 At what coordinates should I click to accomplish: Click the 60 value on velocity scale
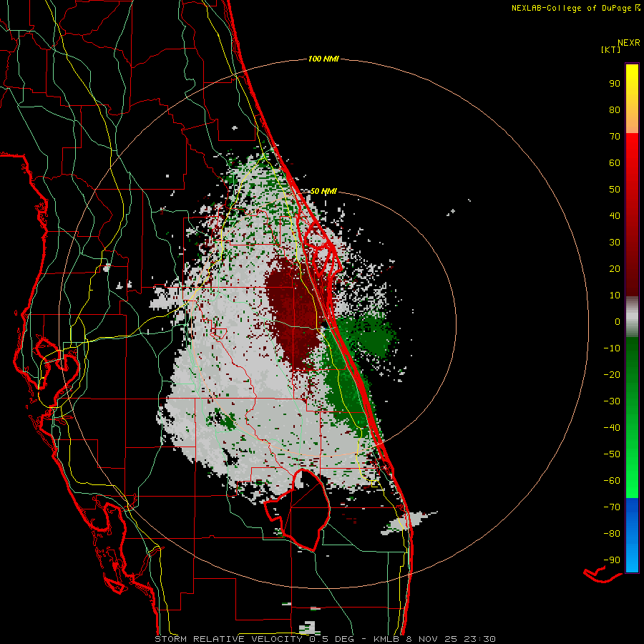(x=615, y=162)
